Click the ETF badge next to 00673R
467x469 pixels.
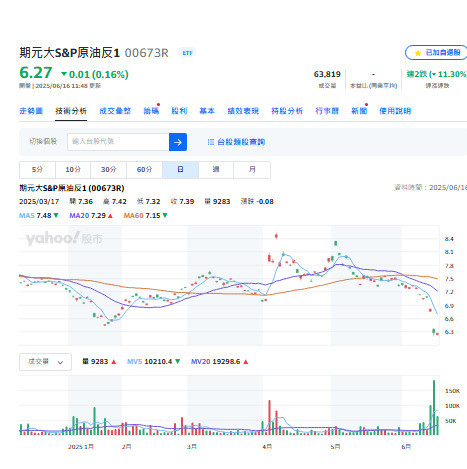187,53
